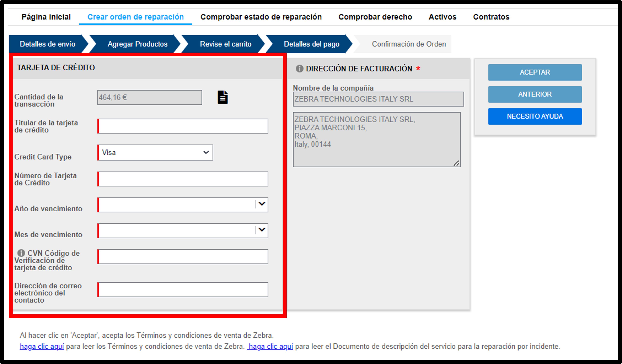Screen dimensions: 622x364
Task: Click the NECESITO AYUDA button
Action: pos(535,116)
